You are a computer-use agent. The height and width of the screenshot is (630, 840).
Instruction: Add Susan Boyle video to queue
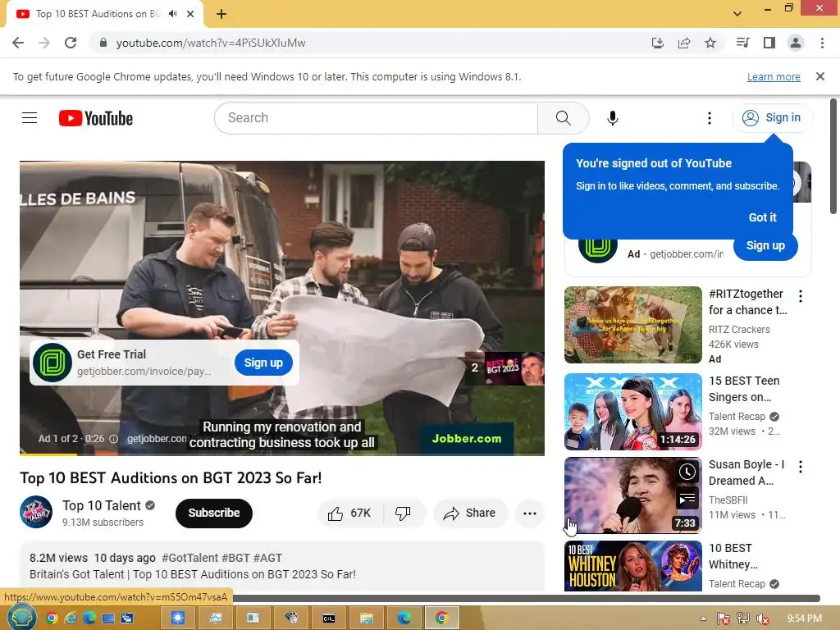pos(687,500)
